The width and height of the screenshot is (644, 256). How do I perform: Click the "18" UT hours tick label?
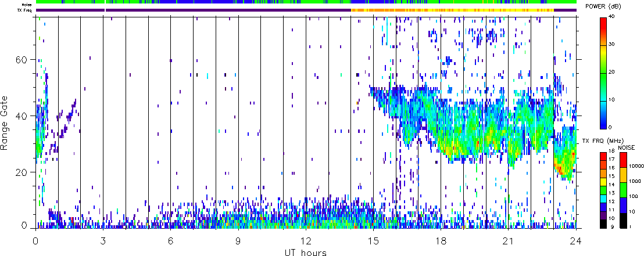[441, 240]
